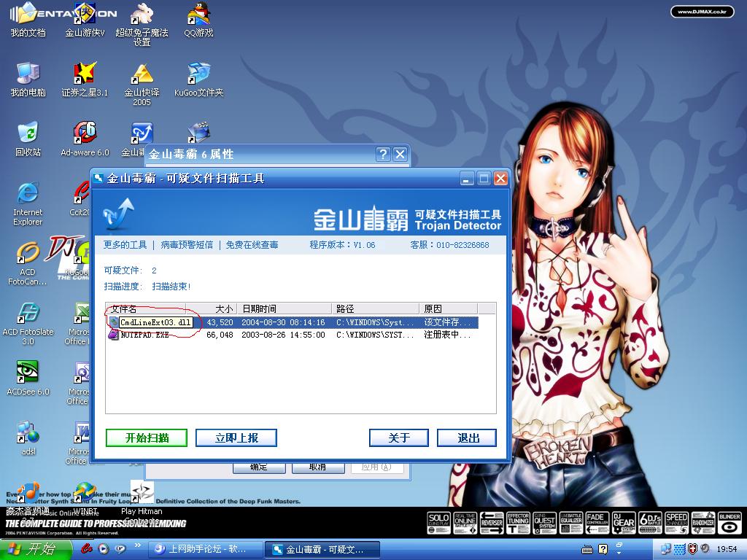Click the size value 66,048

click(x=220, y=335)
